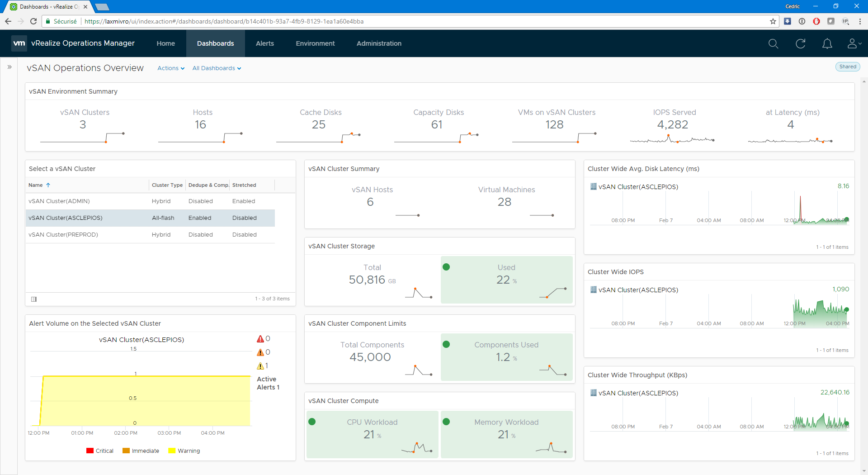Open the notifications bell icon
The image size is (868, 475).
(x=827, y=43)
